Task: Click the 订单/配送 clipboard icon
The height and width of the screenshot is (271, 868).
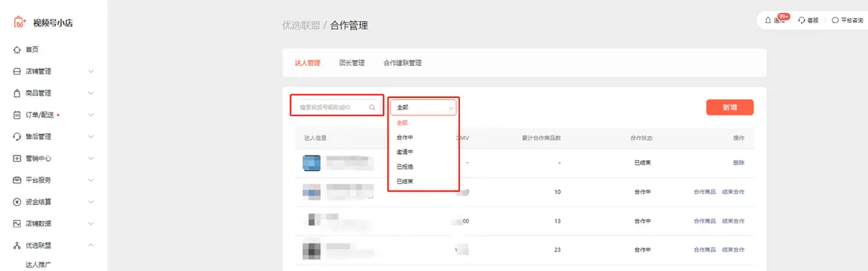Action: click(17, 114)
